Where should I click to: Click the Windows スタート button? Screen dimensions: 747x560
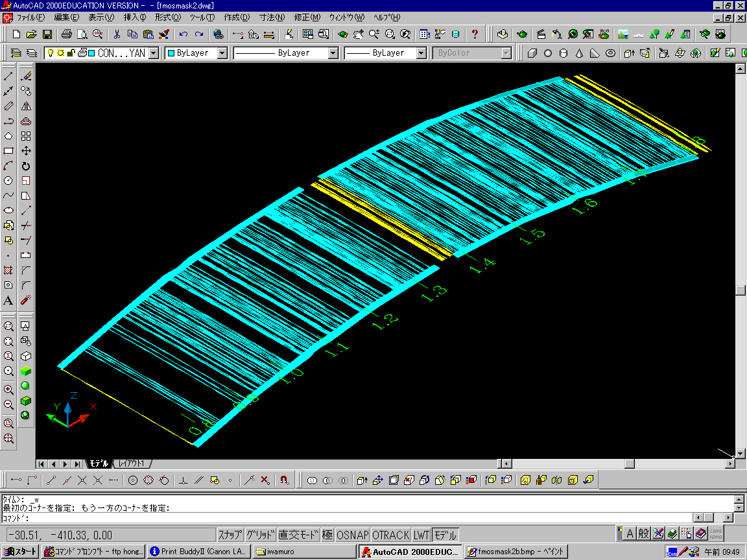pos(20,552)
